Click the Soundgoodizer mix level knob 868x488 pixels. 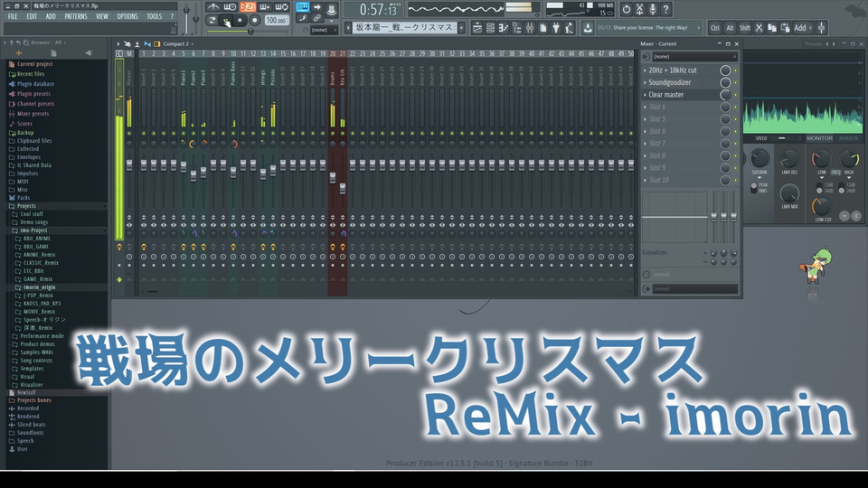(x=725, y=82)
